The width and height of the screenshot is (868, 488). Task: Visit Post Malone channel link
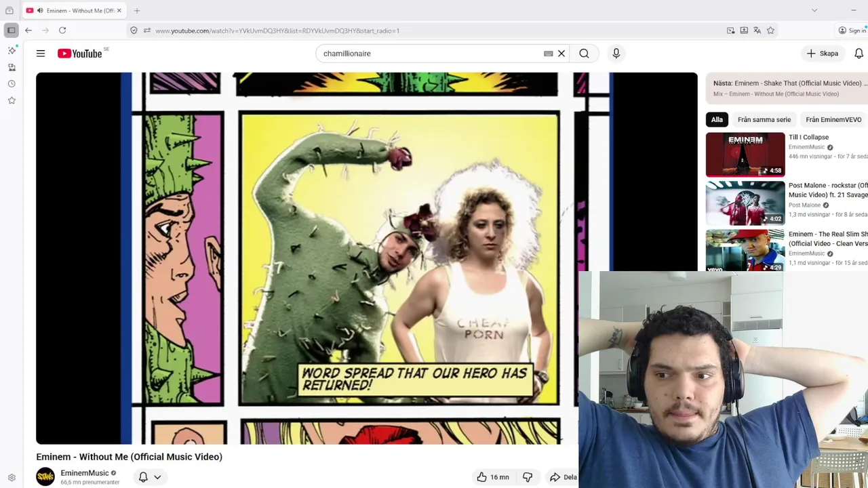804,205
